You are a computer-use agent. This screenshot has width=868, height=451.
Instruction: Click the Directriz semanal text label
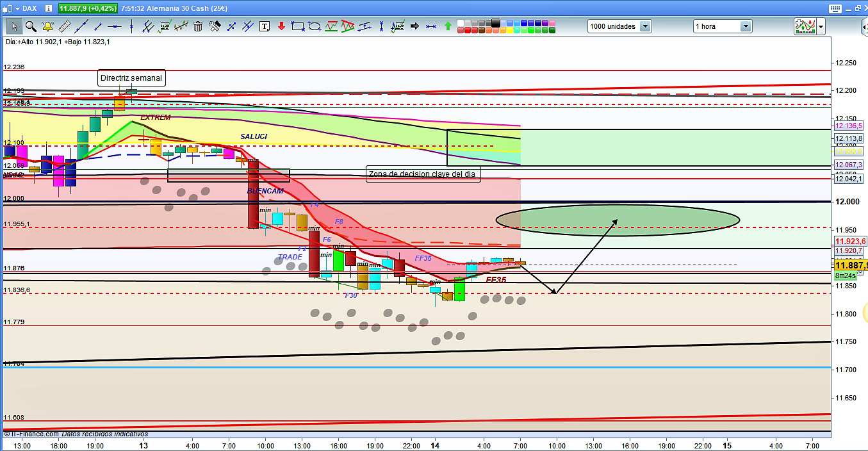click(x=131, y=78)
